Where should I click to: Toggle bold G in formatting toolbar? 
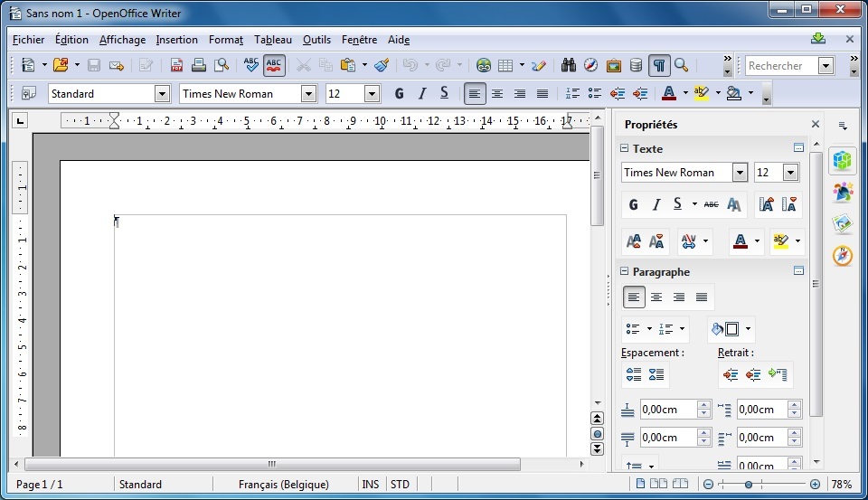pos(399,93)
